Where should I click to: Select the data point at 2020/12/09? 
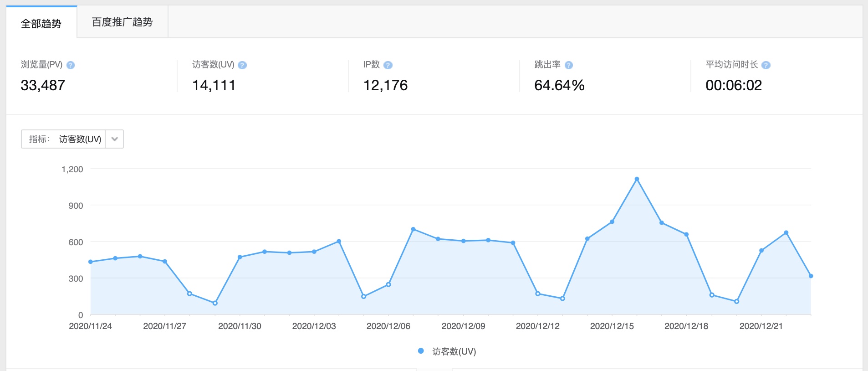point(463,241)
